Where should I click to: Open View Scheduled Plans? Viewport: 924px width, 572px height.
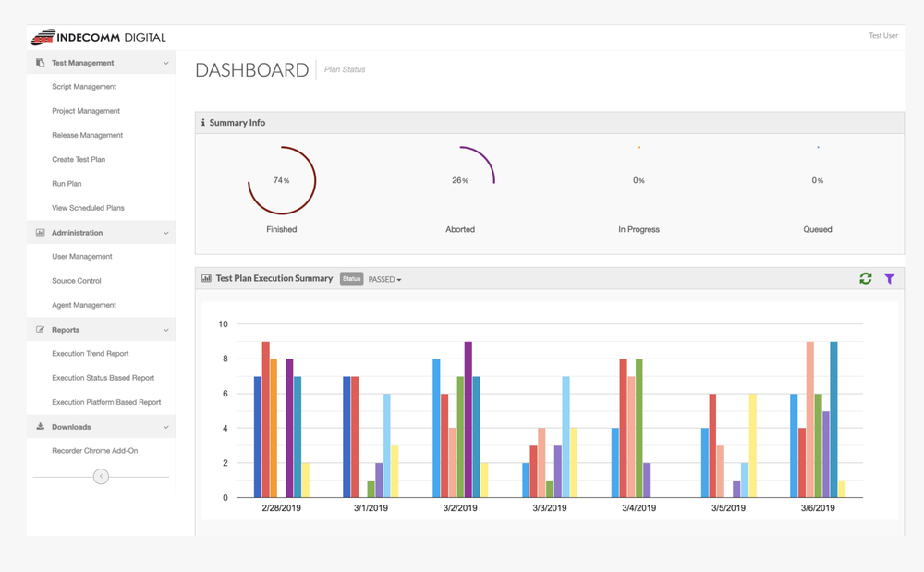click(88, 208)
